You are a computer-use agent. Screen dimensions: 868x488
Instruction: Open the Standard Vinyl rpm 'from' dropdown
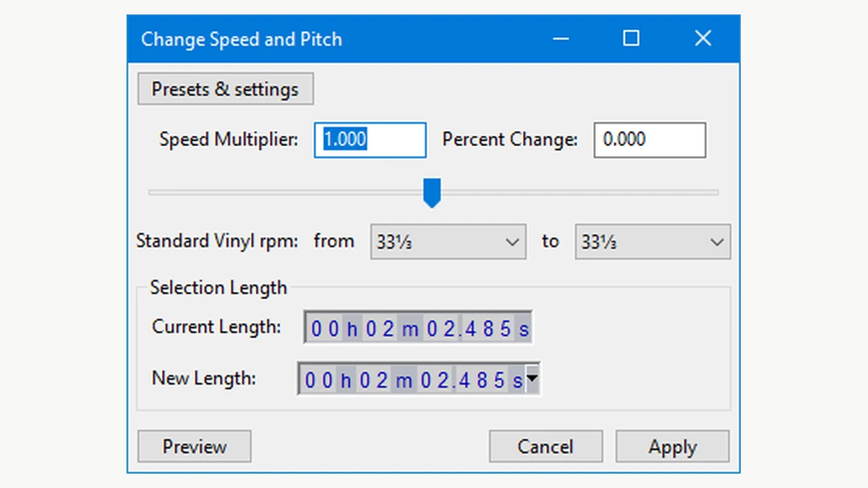tap(448, 241)
